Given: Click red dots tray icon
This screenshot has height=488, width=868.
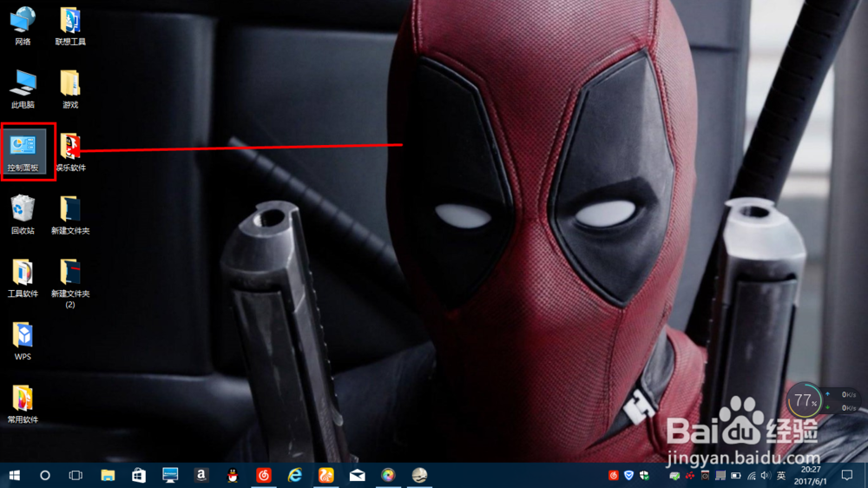Looking at the screenshot, I should coord(690,475).
